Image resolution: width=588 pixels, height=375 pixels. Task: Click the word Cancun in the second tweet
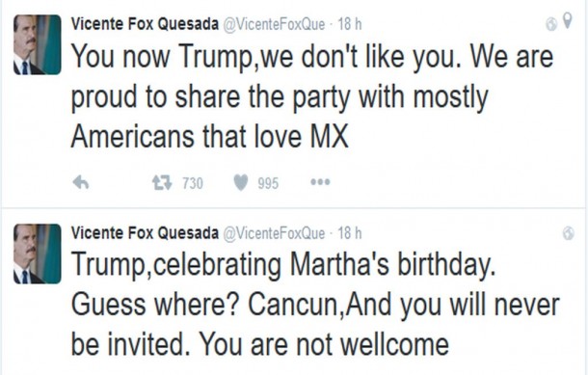point(293,305)
